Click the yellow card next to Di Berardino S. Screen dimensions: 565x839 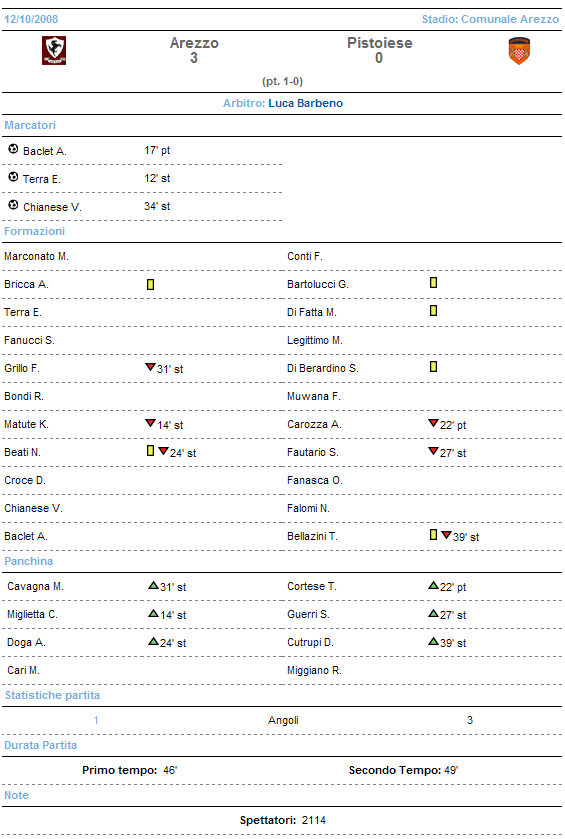point(433,367)
